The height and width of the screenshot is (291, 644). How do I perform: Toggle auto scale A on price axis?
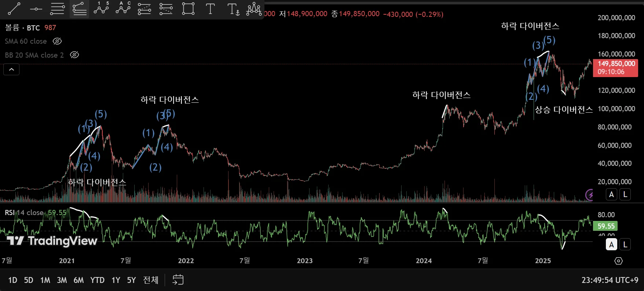(x=611, y=194)
